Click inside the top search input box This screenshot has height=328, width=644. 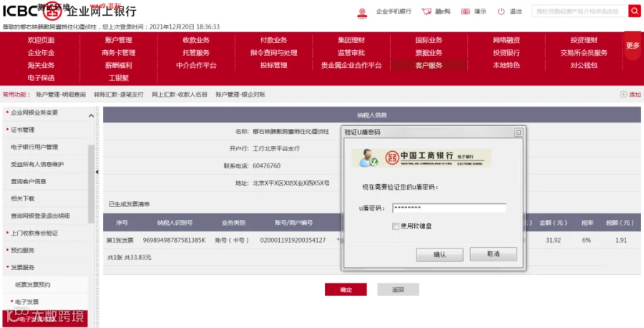point(580,11)
